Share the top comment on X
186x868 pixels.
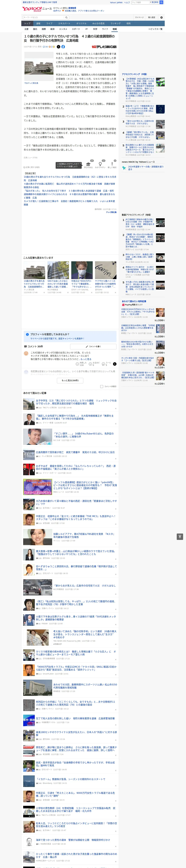[x=114, y=364]
